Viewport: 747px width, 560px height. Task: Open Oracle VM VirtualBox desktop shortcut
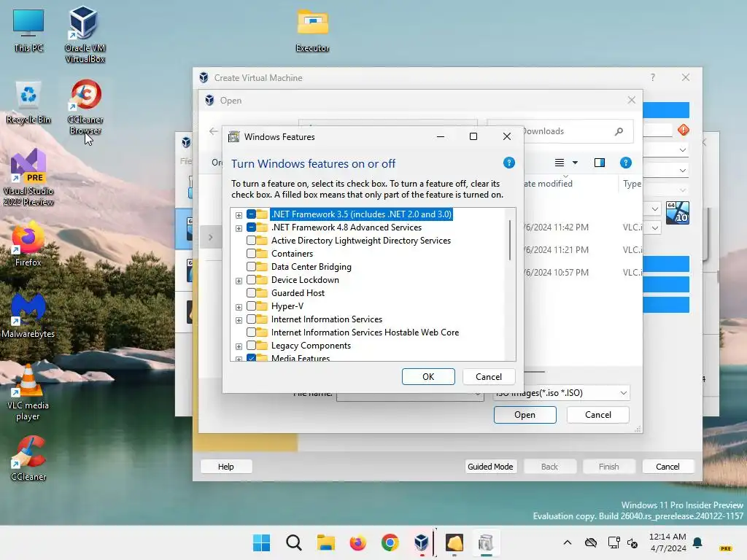[x=85, y=34]
